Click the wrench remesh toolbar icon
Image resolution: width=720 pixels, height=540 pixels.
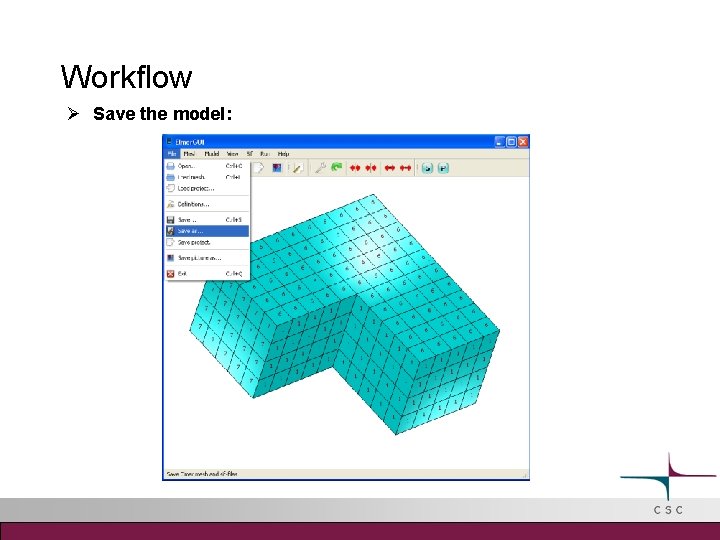320,168
